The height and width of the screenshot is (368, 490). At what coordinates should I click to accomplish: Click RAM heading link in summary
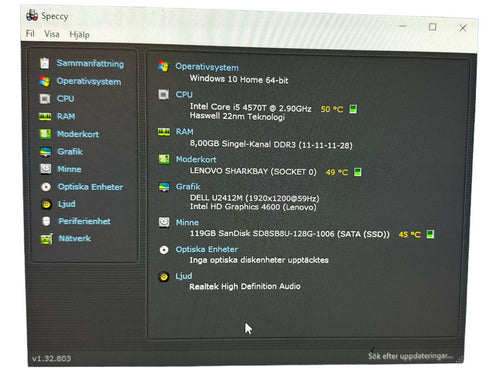(185, 132)
